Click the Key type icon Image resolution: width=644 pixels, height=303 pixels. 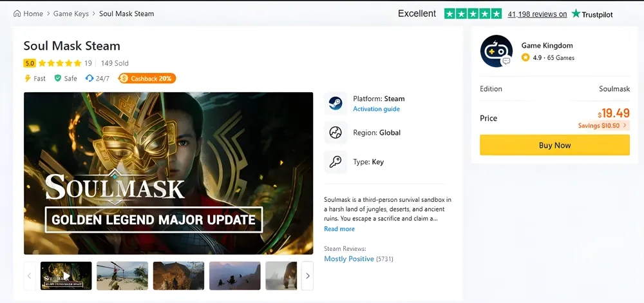click(335, 162)
